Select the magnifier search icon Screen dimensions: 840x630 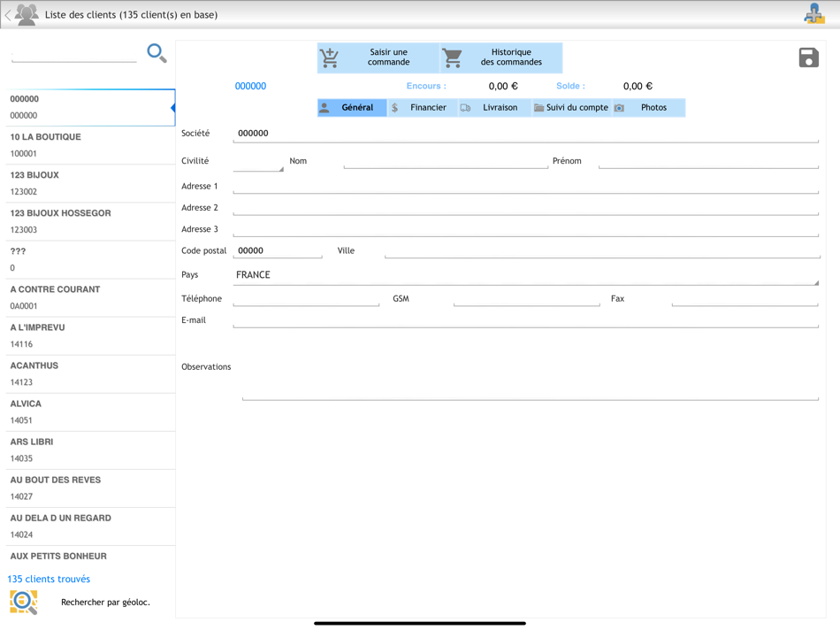tap(157, 53)
